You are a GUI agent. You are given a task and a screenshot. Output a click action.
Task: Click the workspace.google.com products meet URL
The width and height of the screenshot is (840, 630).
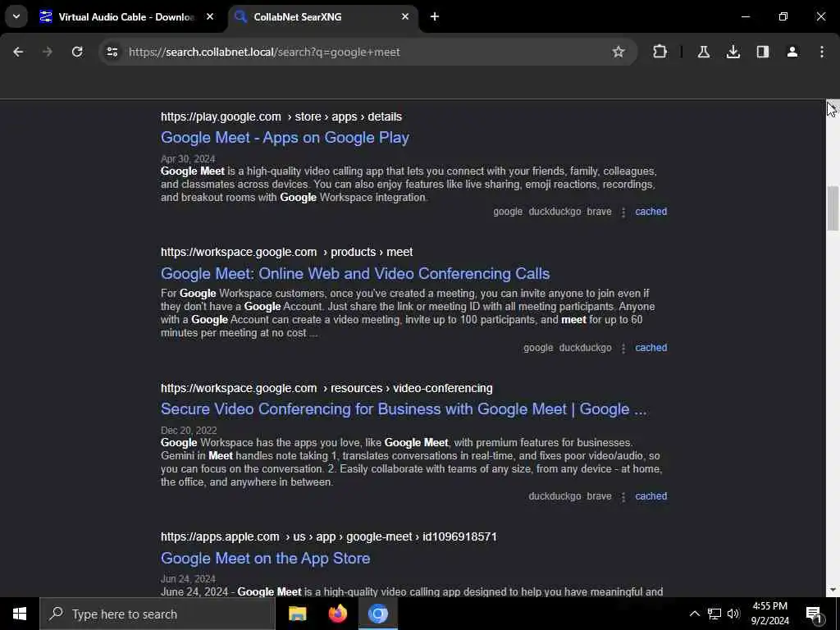(x=286, y=252)
